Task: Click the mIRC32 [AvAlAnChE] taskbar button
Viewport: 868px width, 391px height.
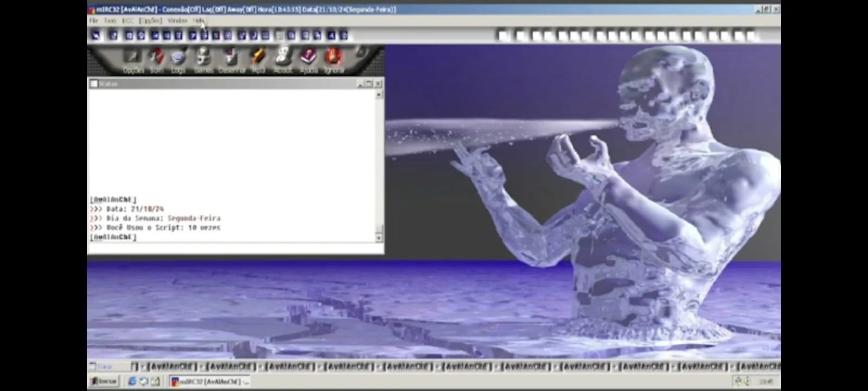Action: click(x=210, y=382)
